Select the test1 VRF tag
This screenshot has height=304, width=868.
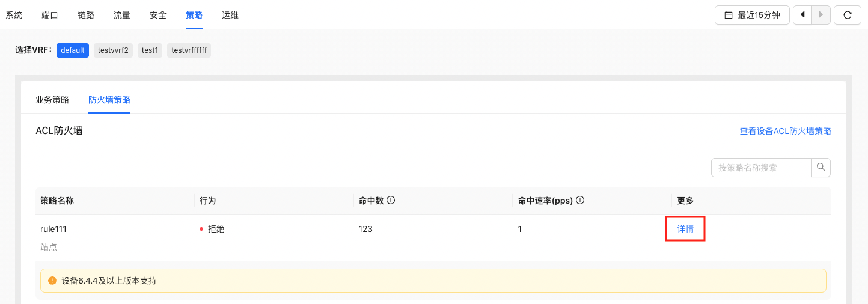pos(150,50)
